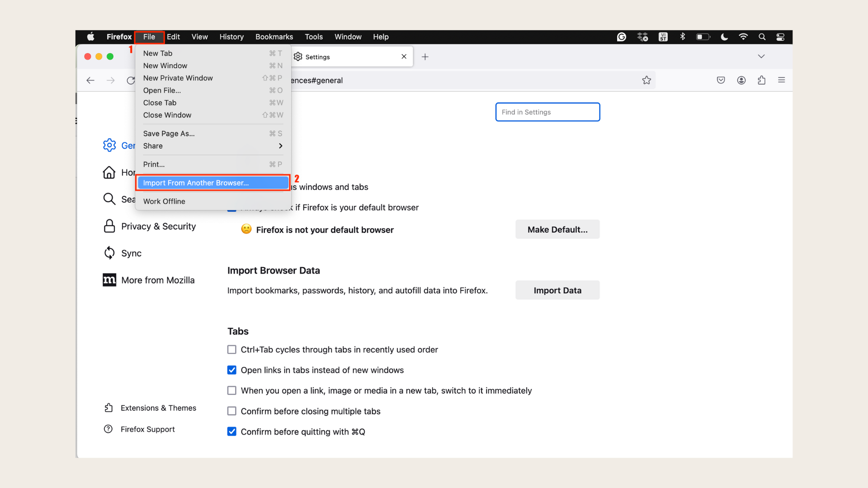The image size is (868, 488).
Task: Click the General gear sidebar icon
Action: point(109,145)
